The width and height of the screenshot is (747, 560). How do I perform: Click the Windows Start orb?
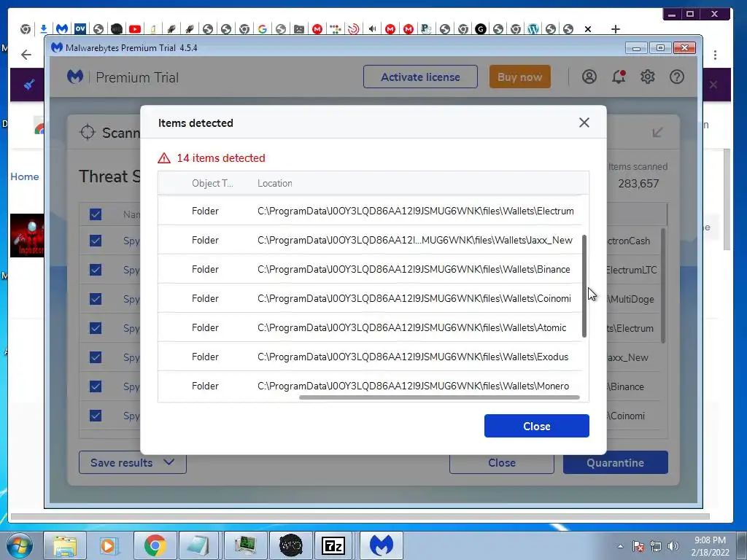[x=20, y=545]
